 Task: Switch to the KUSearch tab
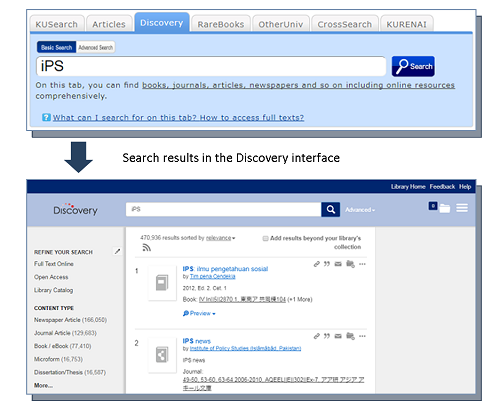pyautogui.click(x=57, y=24)
